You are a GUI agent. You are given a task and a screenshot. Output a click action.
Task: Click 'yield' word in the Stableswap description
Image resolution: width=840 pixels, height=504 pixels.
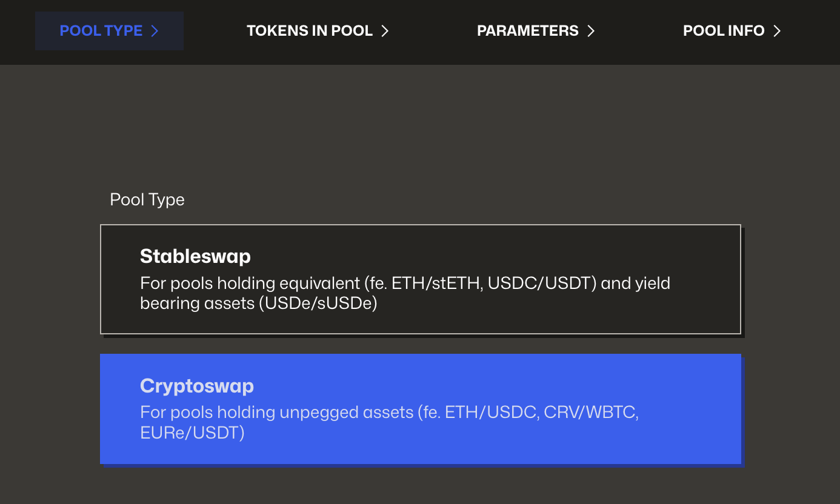(x=654, y=283)
